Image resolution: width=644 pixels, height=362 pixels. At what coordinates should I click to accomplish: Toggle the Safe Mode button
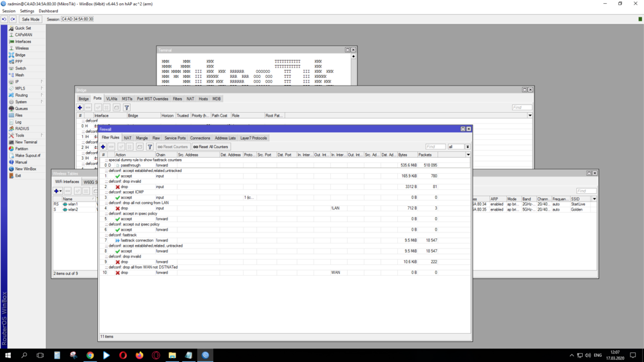click(30, 19)
